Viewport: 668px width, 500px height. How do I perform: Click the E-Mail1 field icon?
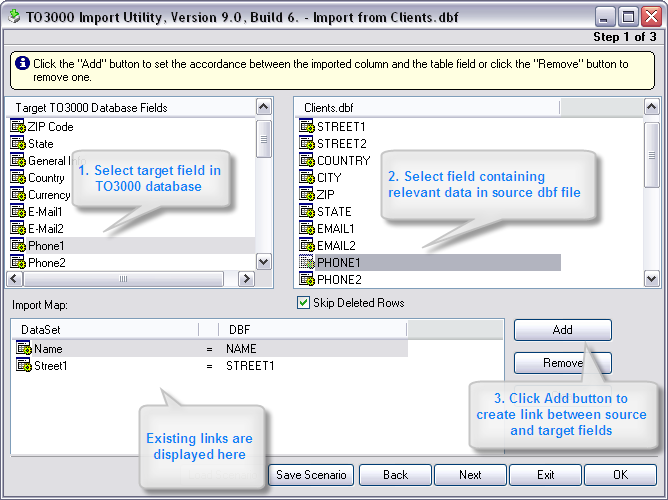[18, 212]
